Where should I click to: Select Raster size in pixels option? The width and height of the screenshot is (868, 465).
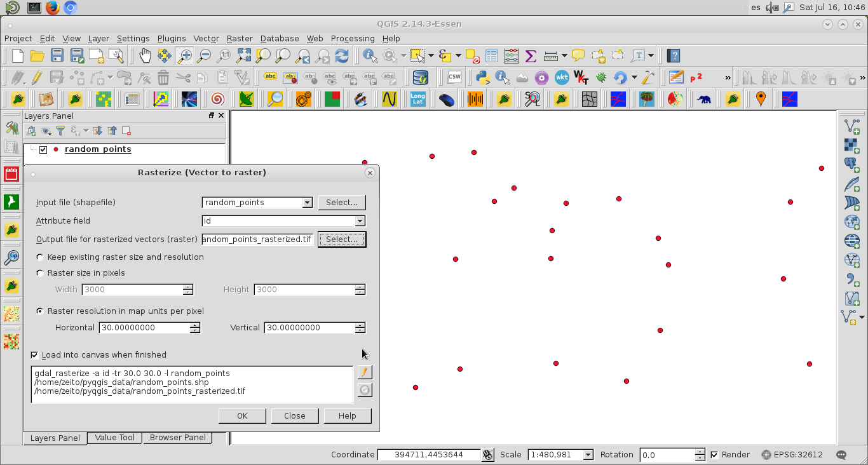pos(41,273)
